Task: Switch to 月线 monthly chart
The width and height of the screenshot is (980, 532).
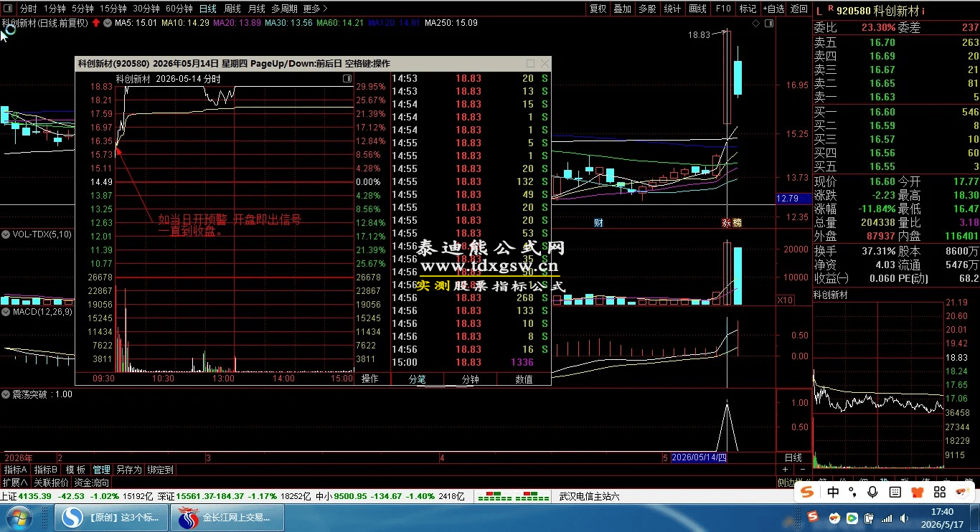Action: tap(256, 9)
